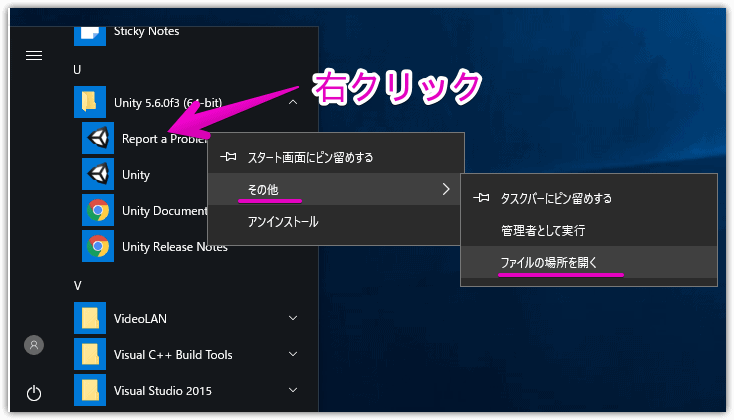Screen dimensions: 734x420
Task: Open the Unity Documentation entry text
Action: tap(164, 211)
